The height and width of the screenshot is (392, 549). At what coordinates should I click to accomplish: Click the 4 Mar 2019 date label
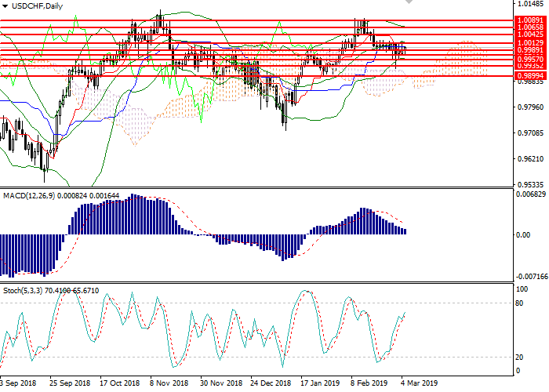click(420, 384)
